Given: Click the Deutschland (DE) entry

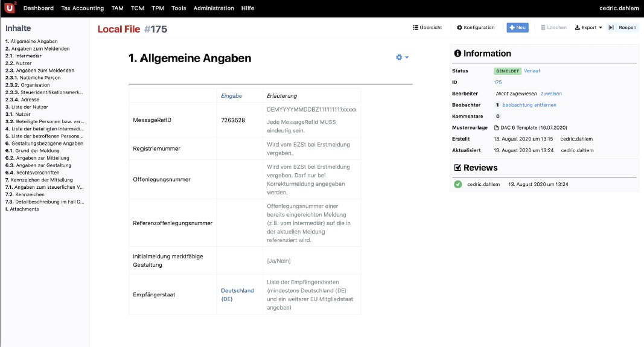Looking at the screenshot, I should [237, 294].
